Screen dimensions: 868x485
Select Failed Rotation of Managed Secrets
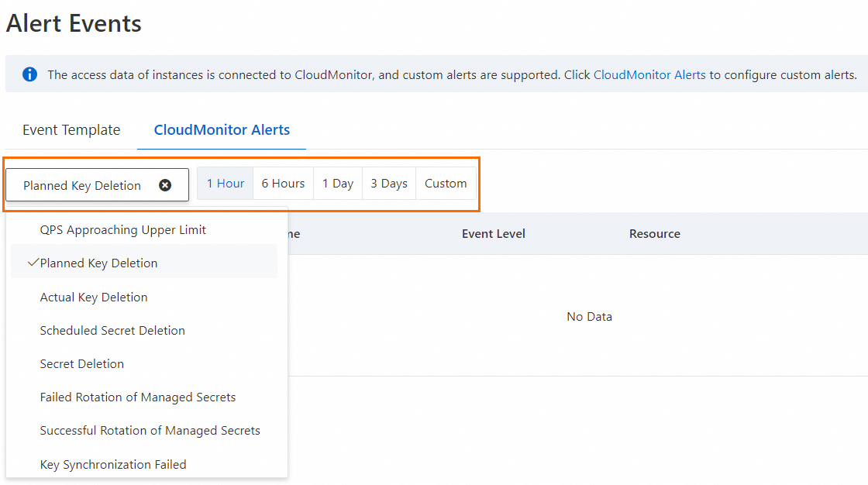(x=144, y=397)
